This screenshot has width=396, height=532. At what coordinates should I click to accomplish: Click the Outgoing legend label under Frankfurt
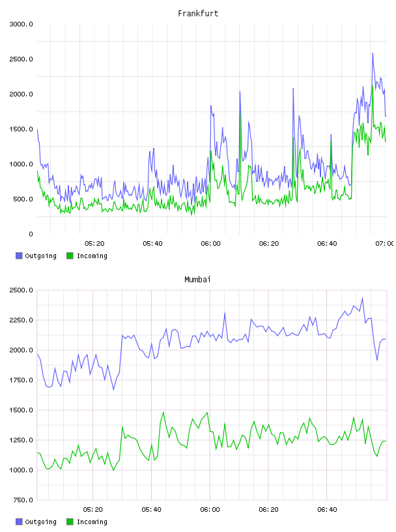click(40, 256)
